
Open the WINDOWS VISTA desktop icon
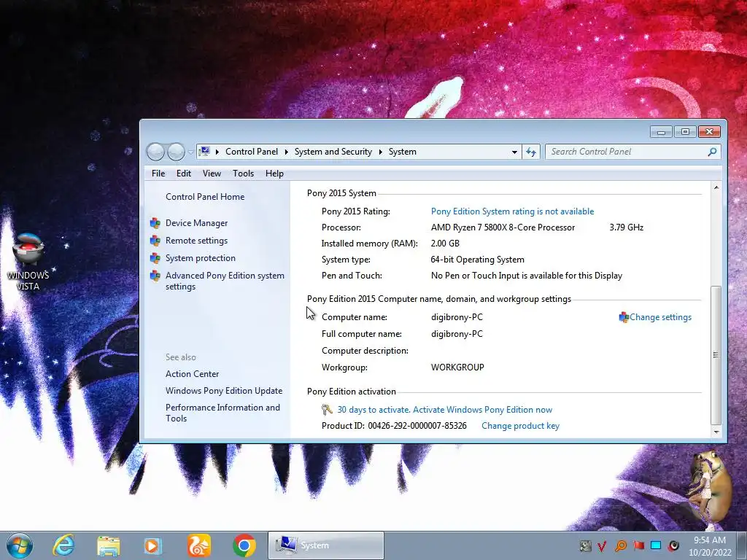click(28, 261)
